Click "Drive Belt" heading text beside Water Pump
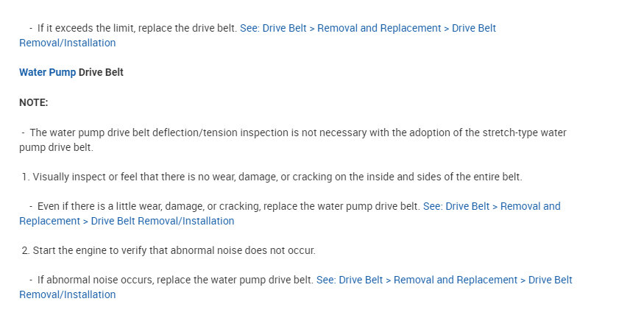Screen dimensions: 644x318 [101, 73]
